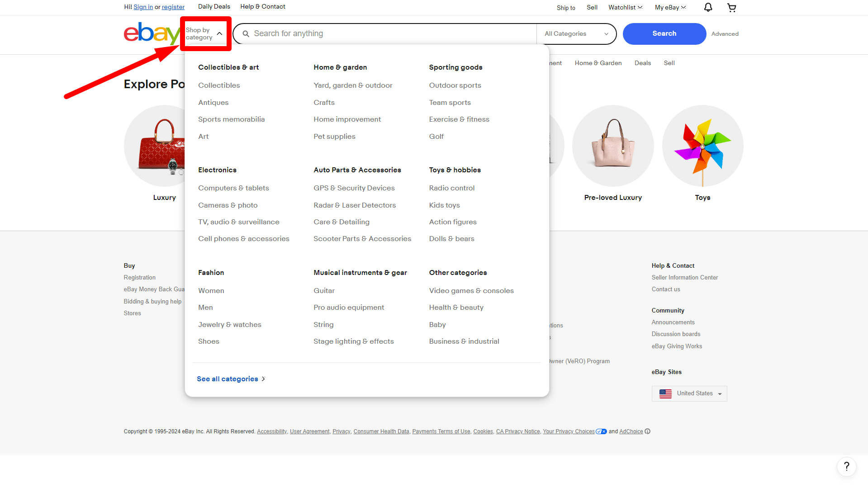Open Dolls & bears category
Image resolution: width=868 pixels, height=488 pixels.
pos(451,239)
